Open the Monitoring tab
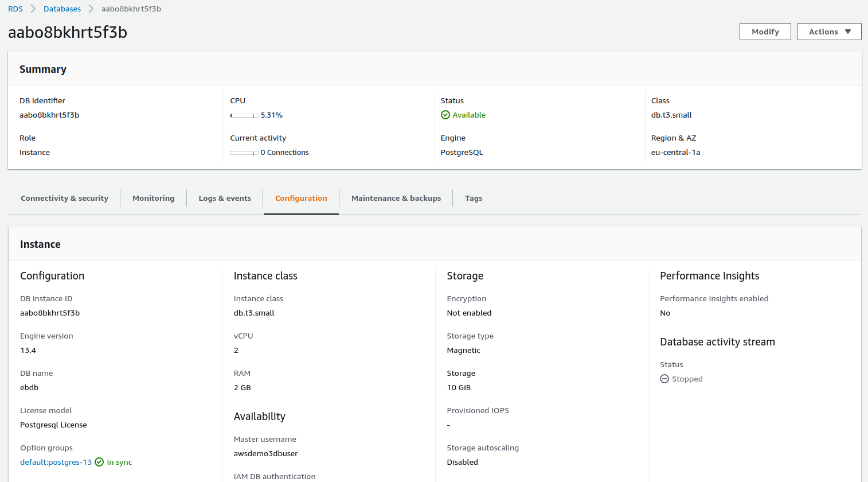 153,198
